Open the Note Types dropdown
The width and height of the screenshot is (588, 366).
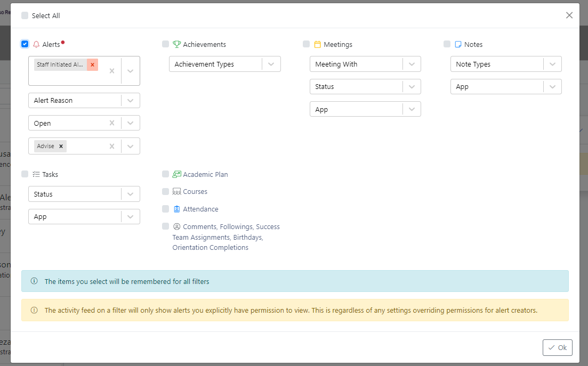click(506, 64)
